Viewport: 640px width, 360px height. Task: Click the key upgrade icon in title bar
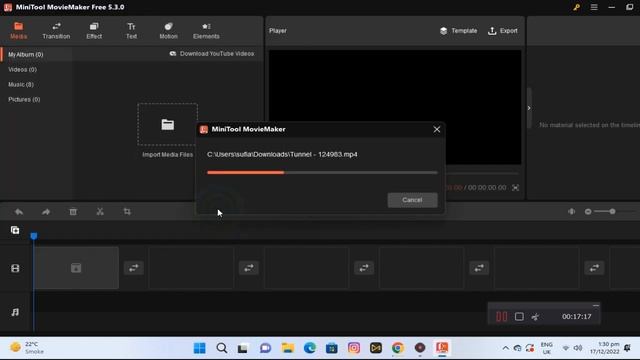click(x=576, y=7)
